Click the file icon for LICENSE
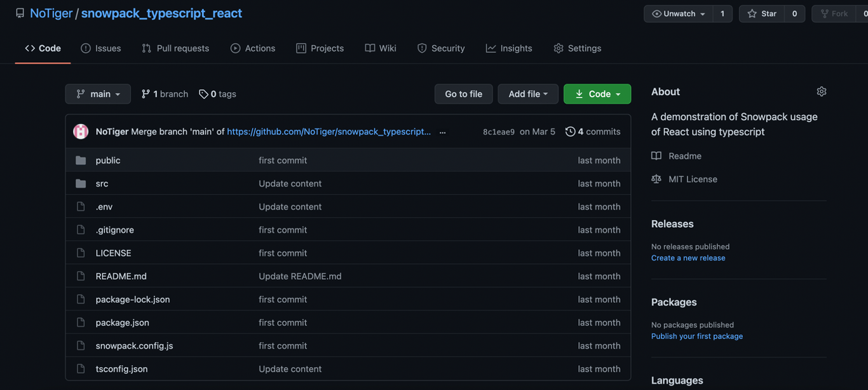Viewport: 868px width, 390px height. (81, 253)
